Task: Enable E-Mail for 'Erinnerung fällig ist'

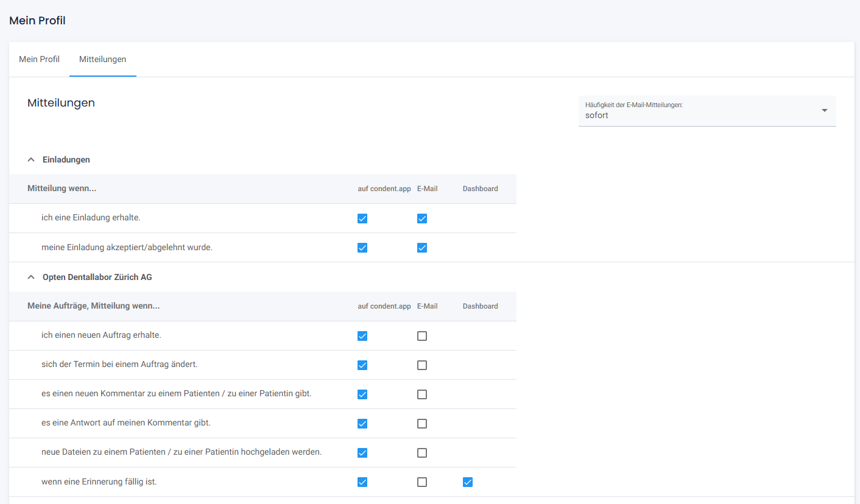Action: click(422, 482)
